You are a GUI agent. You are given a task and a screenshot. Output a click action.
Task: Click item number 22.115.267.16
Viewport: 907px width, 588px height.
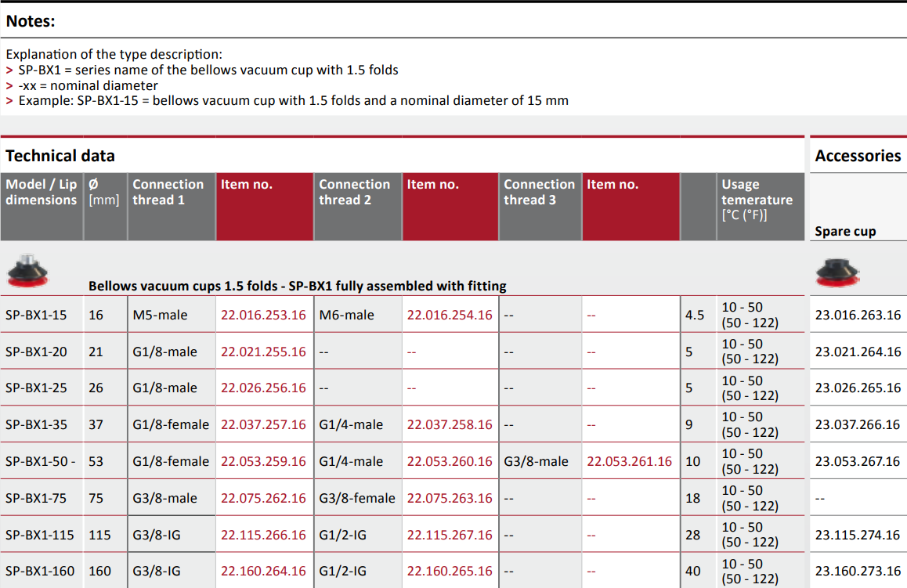[450, 535]
